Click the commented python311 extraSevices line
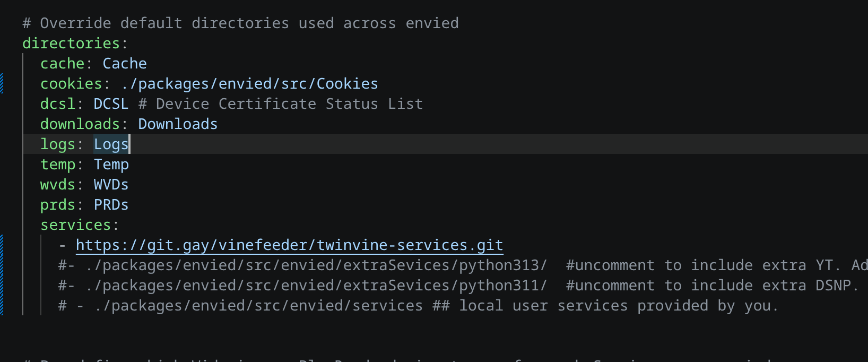 (302, 286)
